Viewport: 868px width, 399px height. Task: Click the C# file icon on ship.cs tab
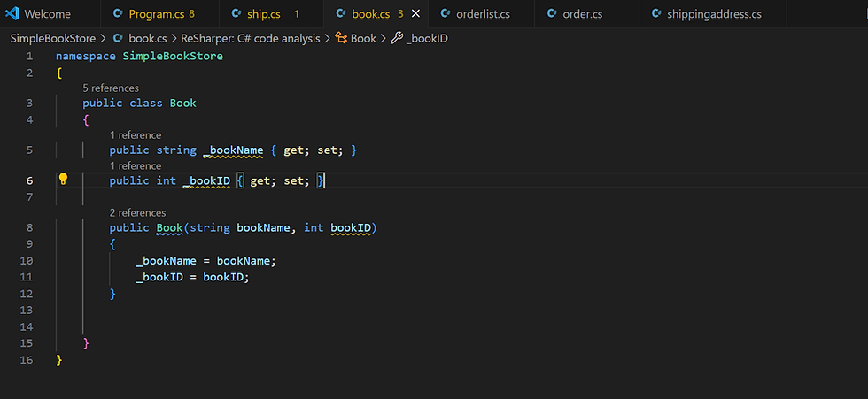click(236, 14)
